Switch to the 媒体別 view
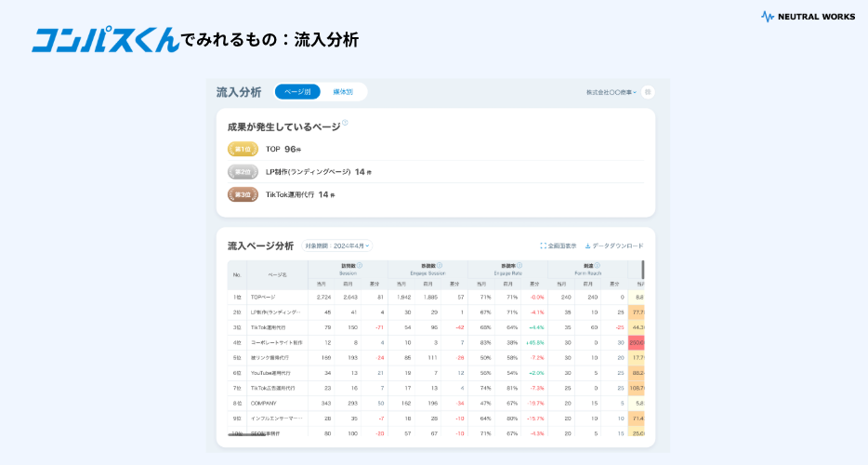The height and width of the screenshot is (465, 868). pos(343,92)
